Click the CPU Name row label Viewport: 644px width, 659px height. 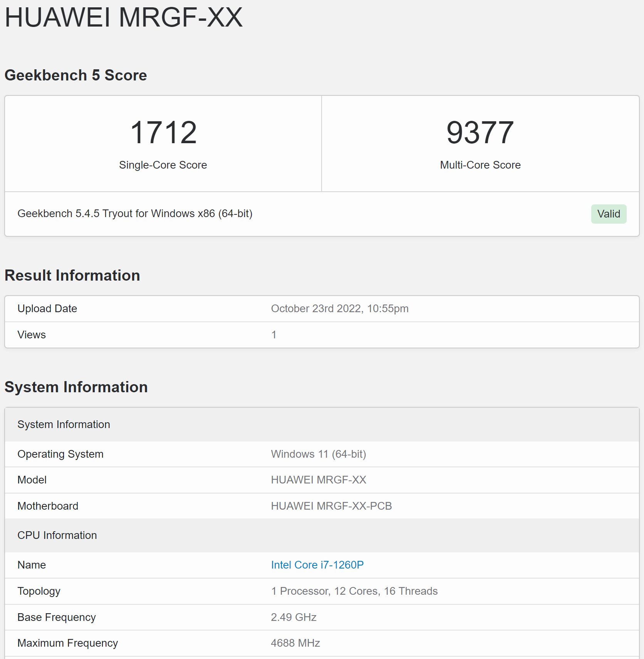32,565
